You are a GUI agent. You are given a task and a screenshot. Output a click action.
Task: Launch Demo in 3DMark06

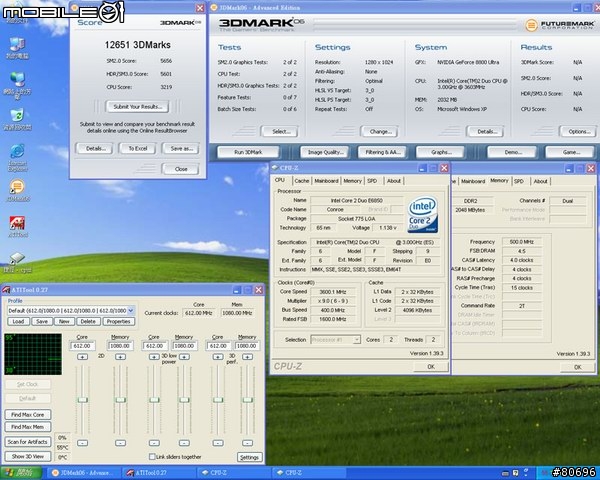[x=512, y=152]
